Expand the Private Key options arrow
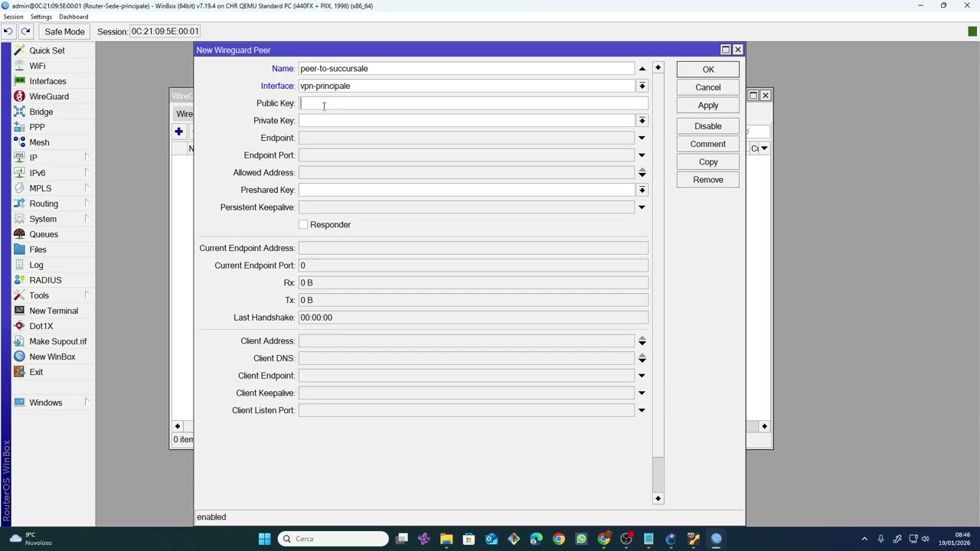Viewport: 980px width, 551px height. pos(642,120)
